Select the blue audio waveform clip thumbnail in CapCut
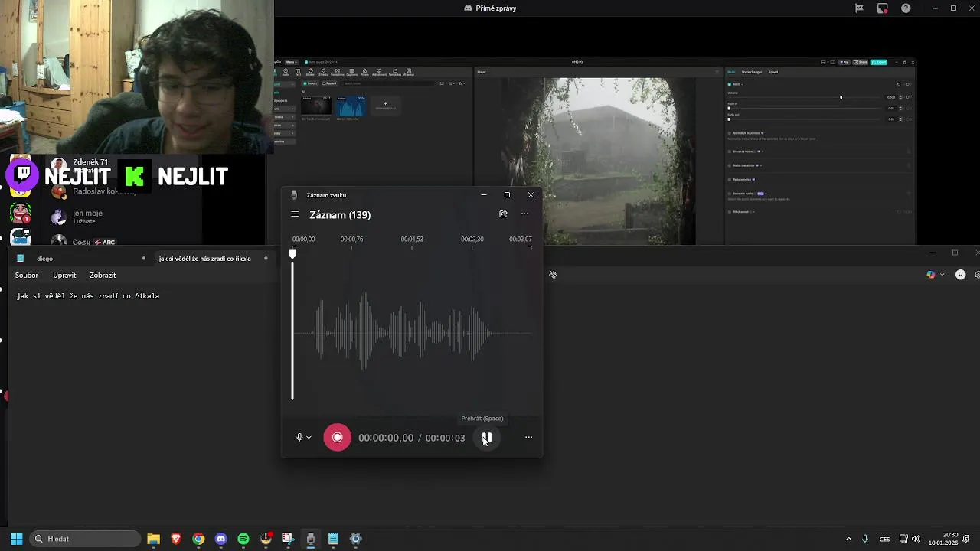 352,106
